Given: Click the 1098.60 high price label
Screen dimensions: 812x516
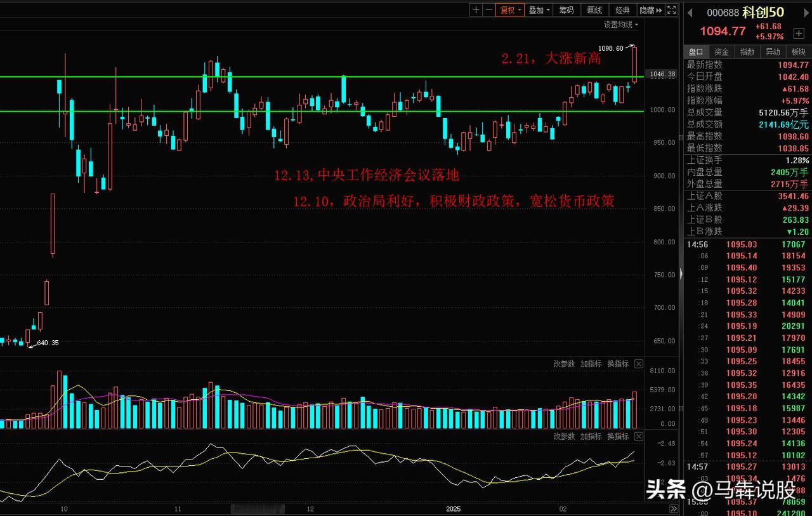Looking at the screenshot, I should [611, 48].
